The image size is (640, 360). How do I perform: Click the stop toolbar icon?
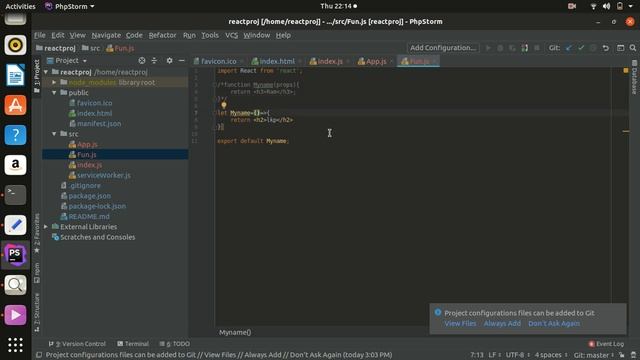click(x=537, y=48)
